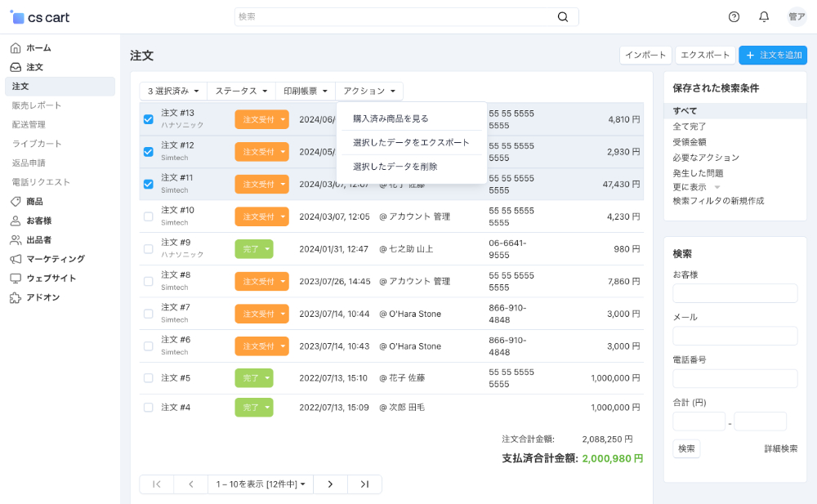
Task: Tick the checkbox for 注文 #5
Action: pos(148,378)
